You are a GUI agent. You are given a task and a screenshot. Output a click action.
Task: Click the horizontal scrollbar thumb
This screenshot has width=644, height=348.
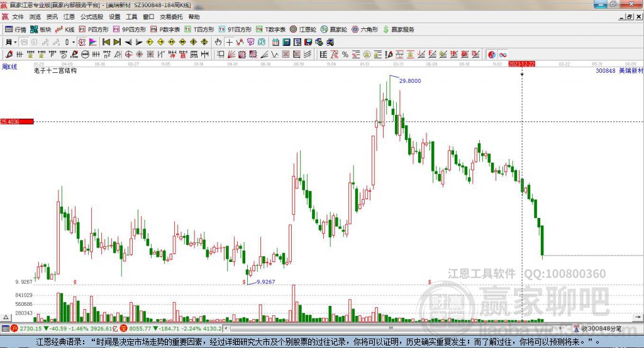click(391, 329)
